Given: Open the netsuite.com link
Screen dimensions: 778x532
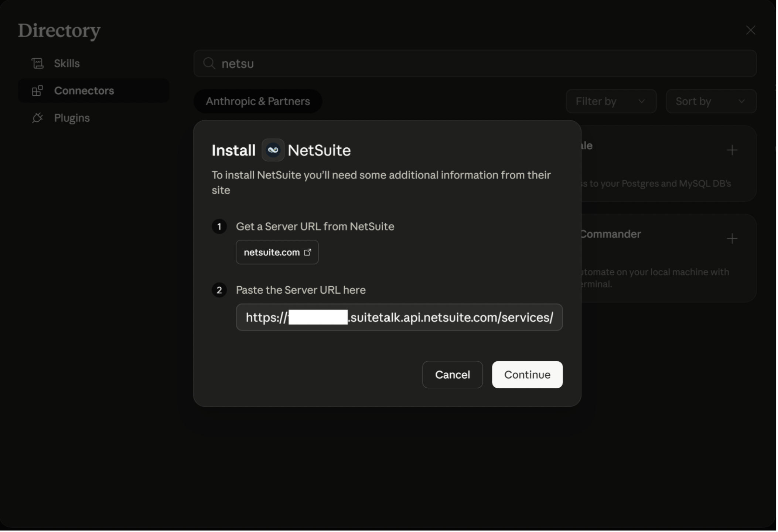Looking at the screenshot, I should (272, 253).
